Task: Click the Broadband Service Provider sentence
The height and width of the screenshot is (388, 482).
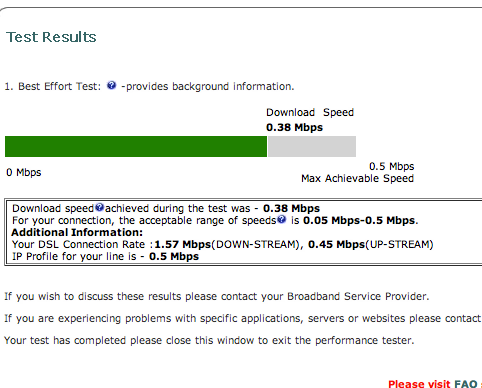Action: (x=217, y=296)
